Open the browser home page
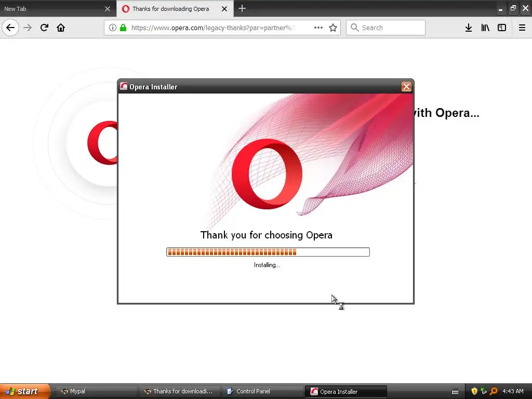Image resolution: width=532 pixels, height=399 pixels. pyautogui.click(x=61, y=28)
